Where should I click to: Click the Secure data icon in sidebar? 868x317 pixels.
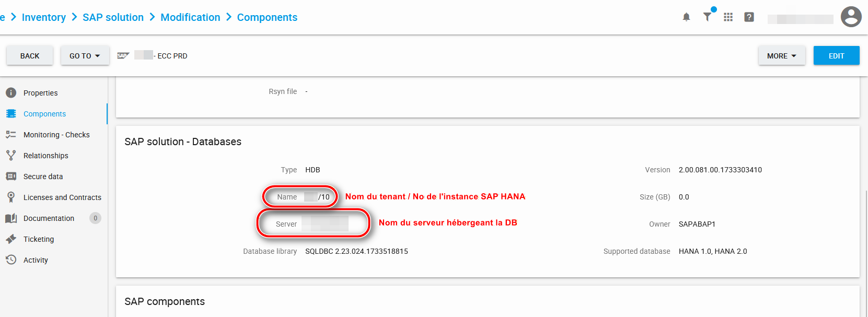pos(11,177)
